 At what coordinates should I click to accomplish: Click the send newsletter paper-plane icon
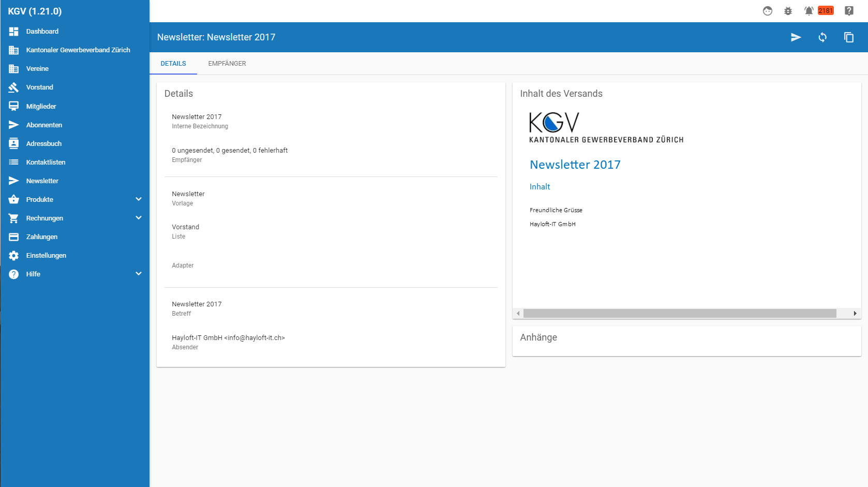pos(796,37)
